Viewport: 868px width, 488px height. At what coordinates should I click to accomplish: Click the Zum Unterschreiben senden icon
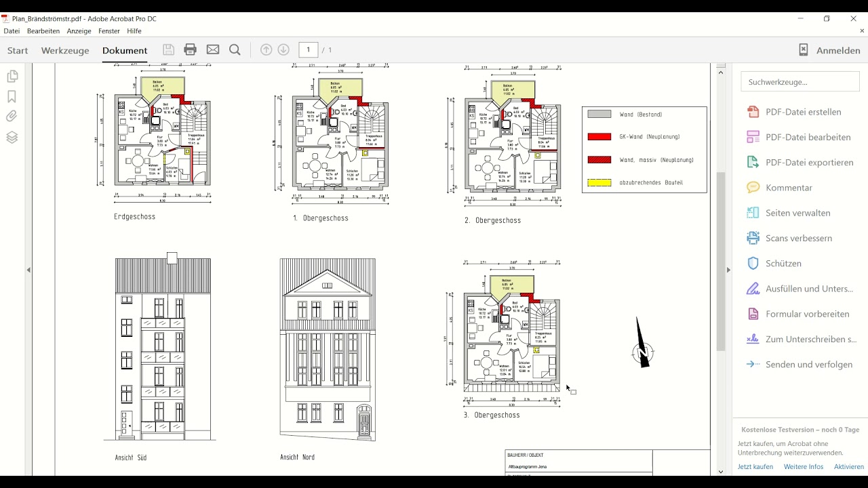(753, 339)
